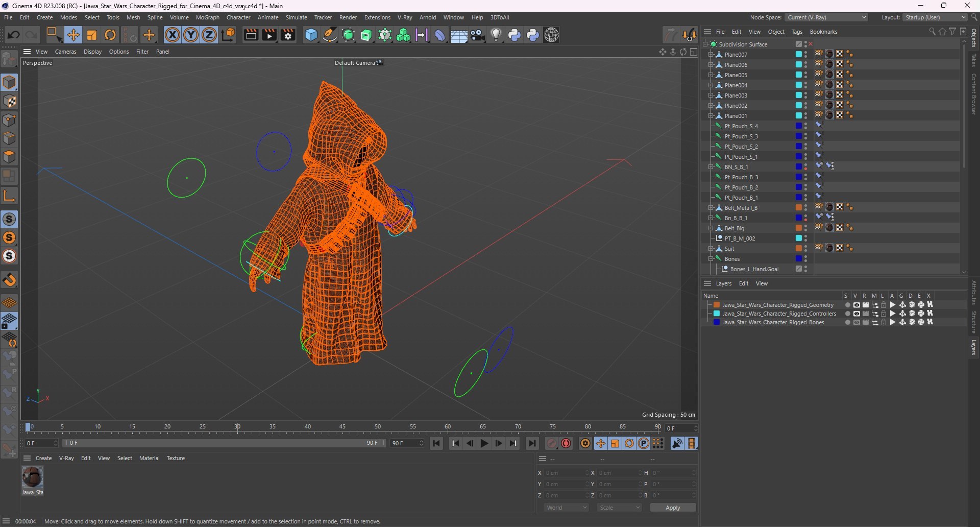Expand the Plane007 object
This screenshot has width=980, height=527.
(710, 55)
